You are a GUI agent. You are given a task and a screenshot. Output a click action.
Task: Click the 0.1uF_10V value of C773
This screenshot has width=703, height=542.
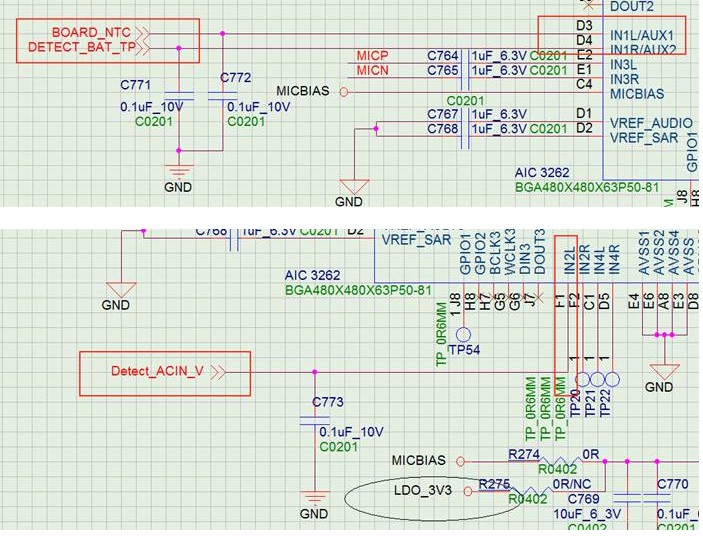point(351,432)
